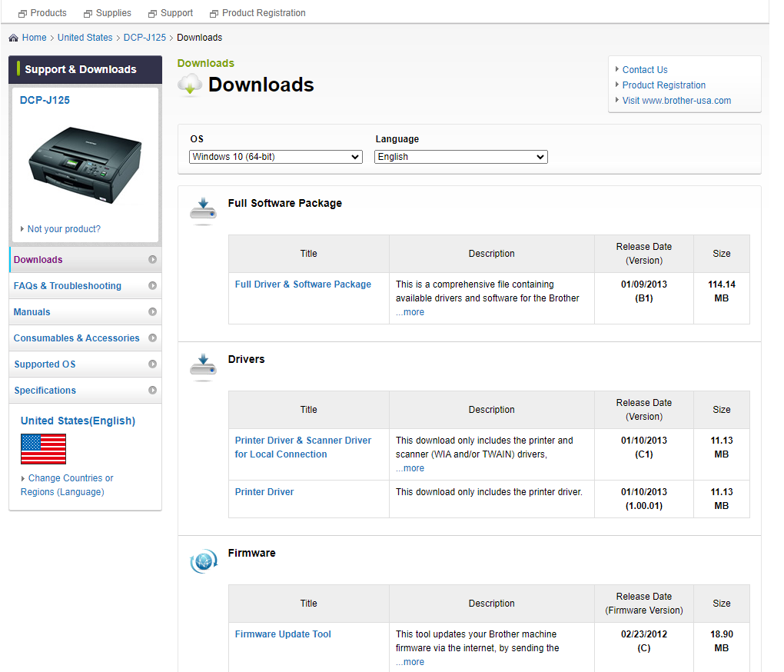
Task: Open Product Registration in top menu
Action: point(264,13)
